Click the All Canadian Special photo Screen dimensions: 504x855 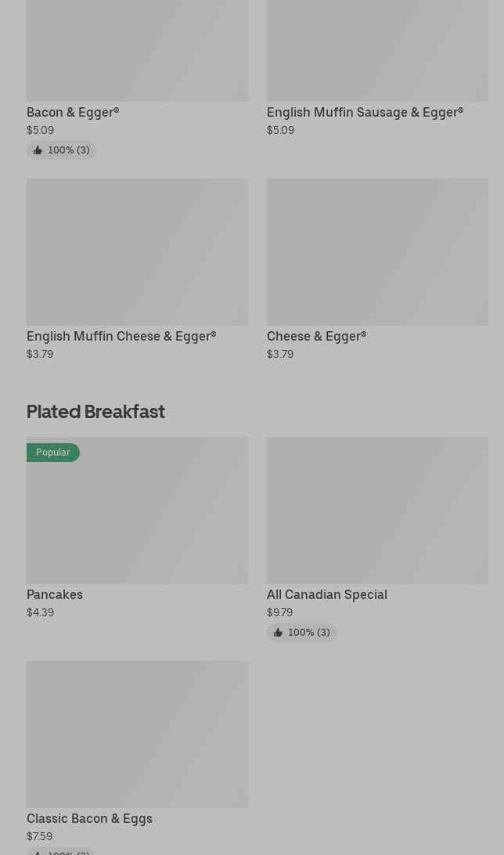[x=377, y=510]
